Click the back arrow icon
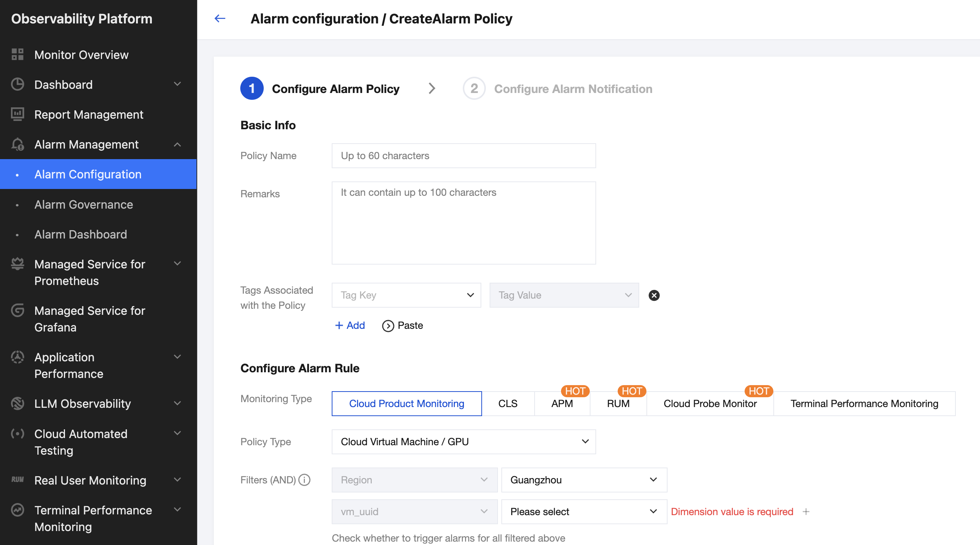980x545 pixels. (220, 18)
